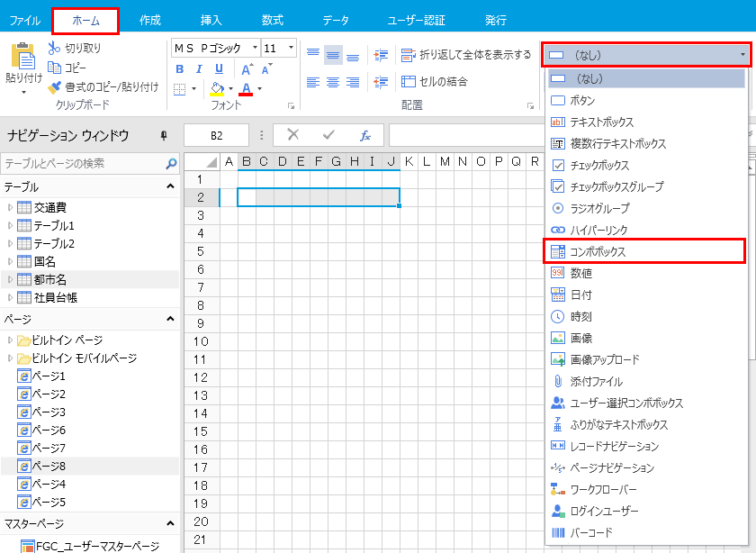The width and height of the screenshot is (756, 553).
Task: Click 折り返して全体を表示する wrap text button
Action: pyautogui.click(x=466, y=55)
